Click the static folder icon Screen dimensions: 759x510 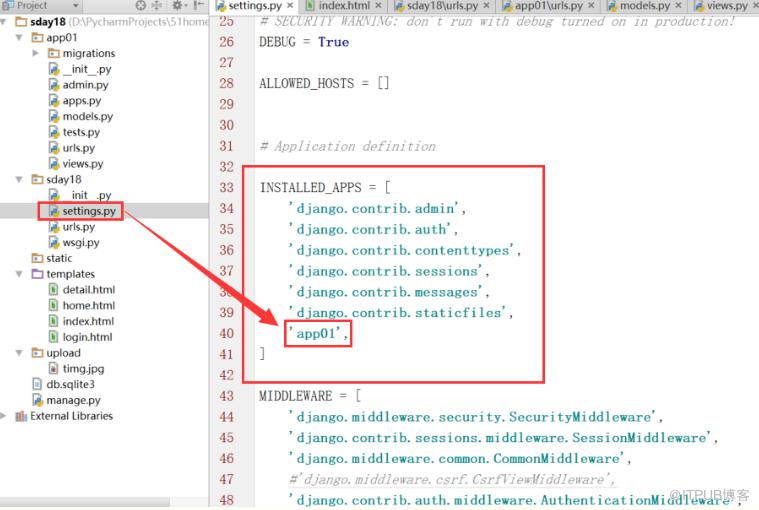click(x=37, y=258)
